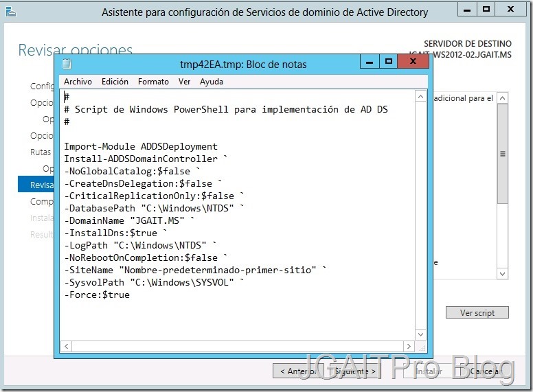The height and width of the screenshot is (392, 533).
Task: Open the Ayuda menu
Action: (x=212, y=82)
